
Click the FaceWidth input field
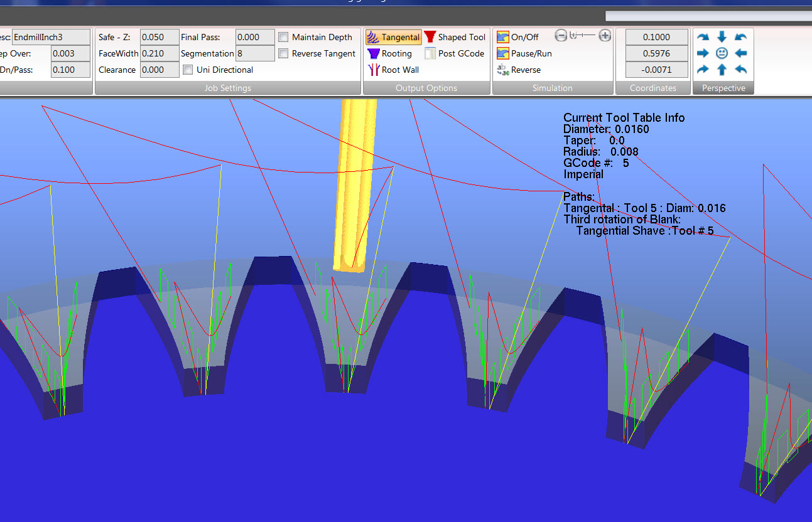(x=160, y=53)
